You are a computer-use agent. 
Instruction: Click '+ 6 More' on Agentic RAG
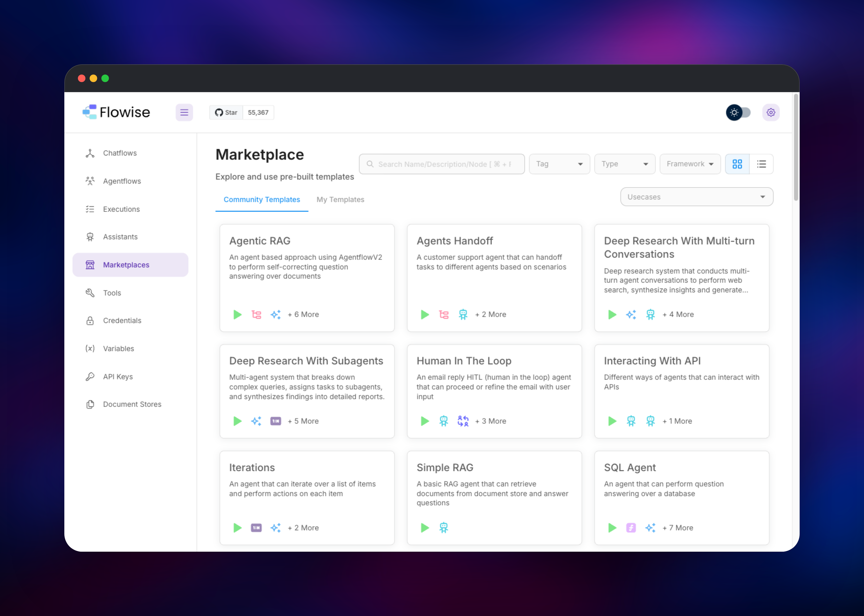303,315
